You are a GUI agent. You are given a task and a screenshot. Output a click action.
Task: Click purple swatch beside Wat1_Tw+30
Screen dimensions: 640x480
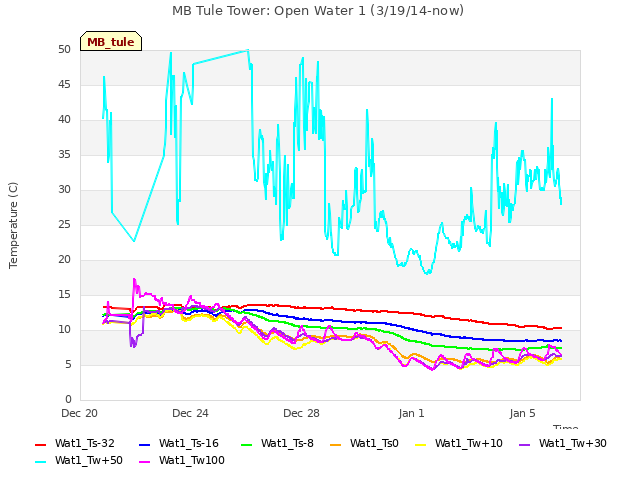tap(524, 444)
